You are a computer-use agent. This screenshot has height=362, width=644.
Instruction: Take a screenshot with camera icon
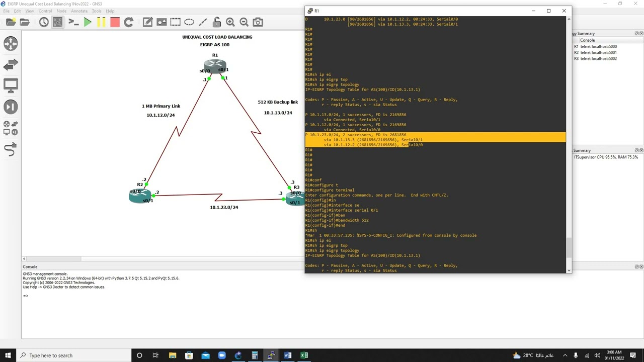258,22
